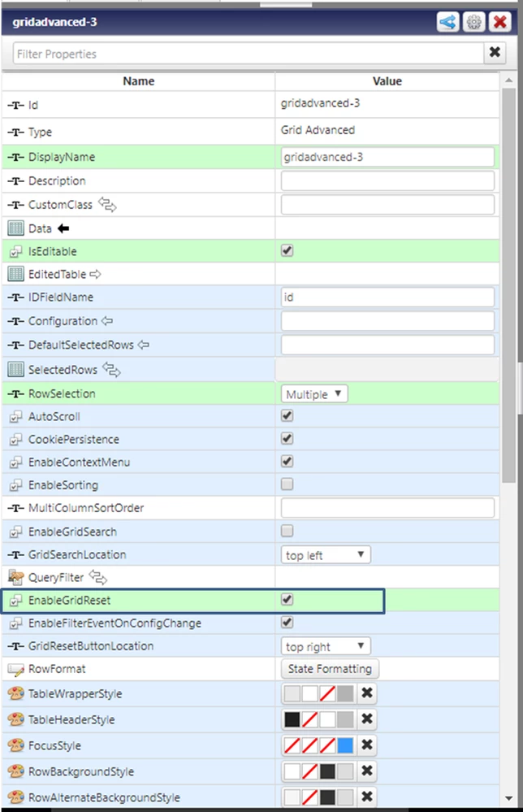Click the scrollbar down arrow
This screenshot has width=523, height=812.
pos(508,798)
